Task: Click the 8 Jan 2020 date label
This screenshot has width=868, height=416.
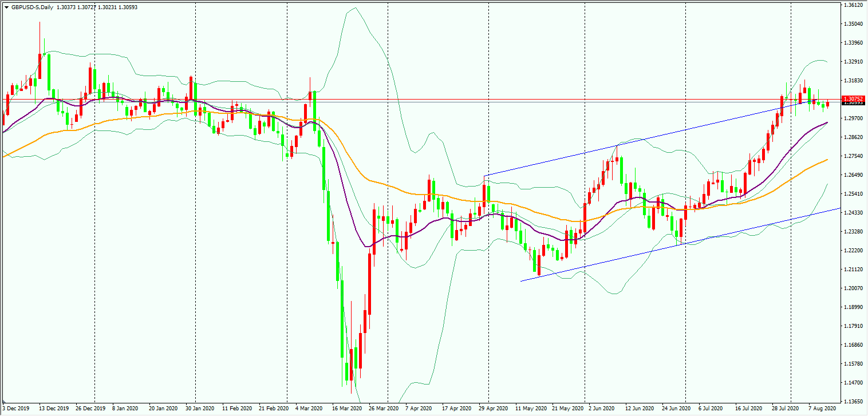Action: pyautogui.click(x=125, y=409)
